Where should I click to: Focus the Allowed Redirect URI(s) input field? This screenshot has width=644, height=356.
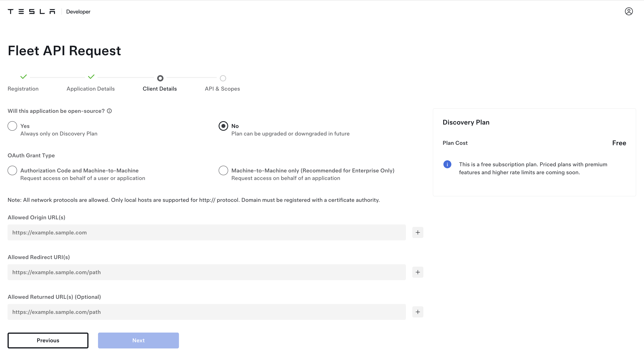[x=207, y=272]
